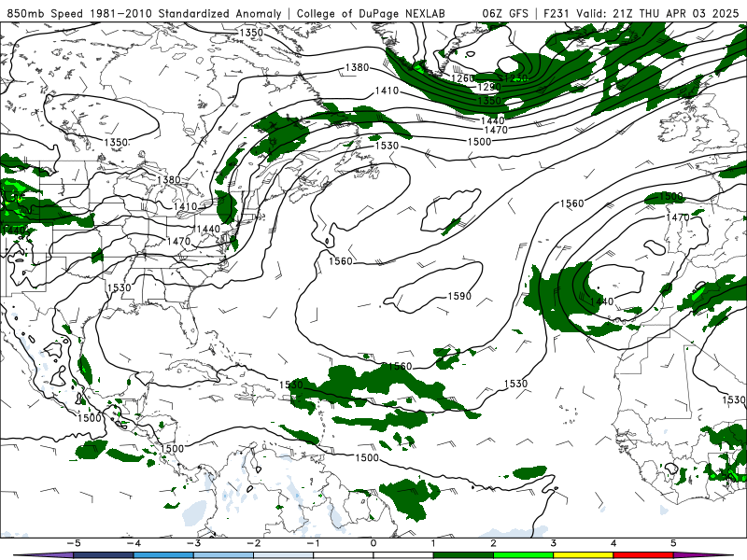
Task: Click the colorbar tick label "-3"
Action: [x=193, y=543]
